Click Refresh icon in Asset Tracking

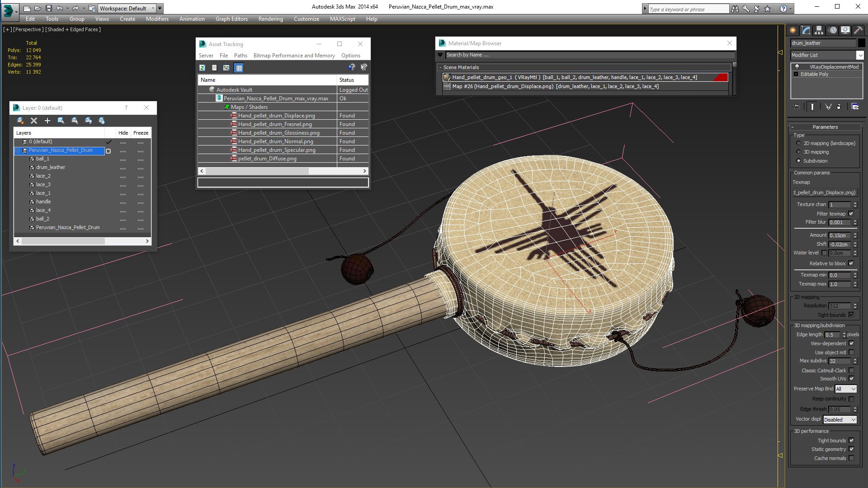pyautogui.click(x=202, y=68)
